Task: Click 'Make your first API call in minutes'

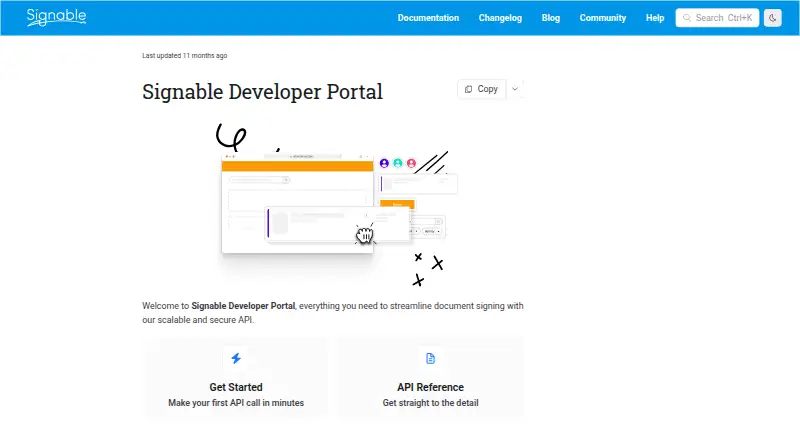Action: click(x=236, y=403)
